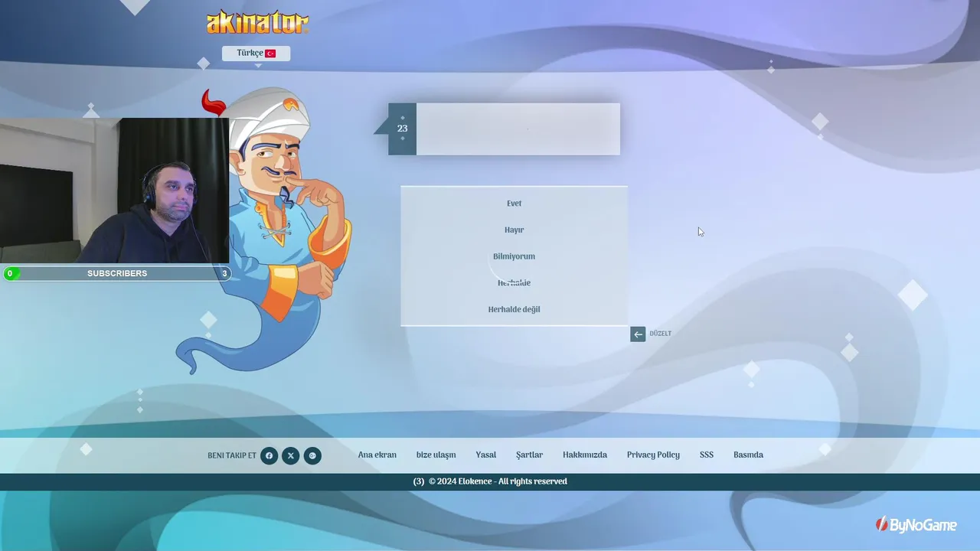Click the Akinator logo
This screenshot has width=980, height=551.
(257, 22)
